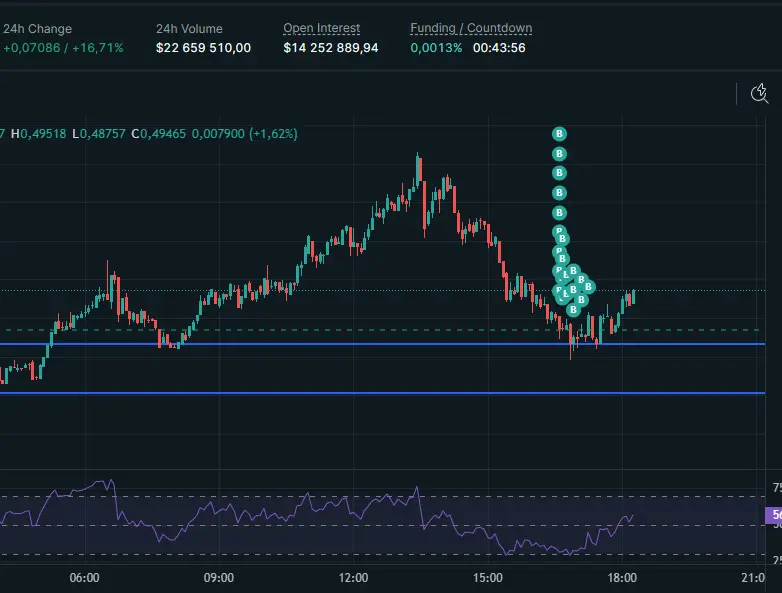Click the 0,007900 (+1,62%) change readout
The width and height of the screenshot is (782, 593).
[244, 134]
